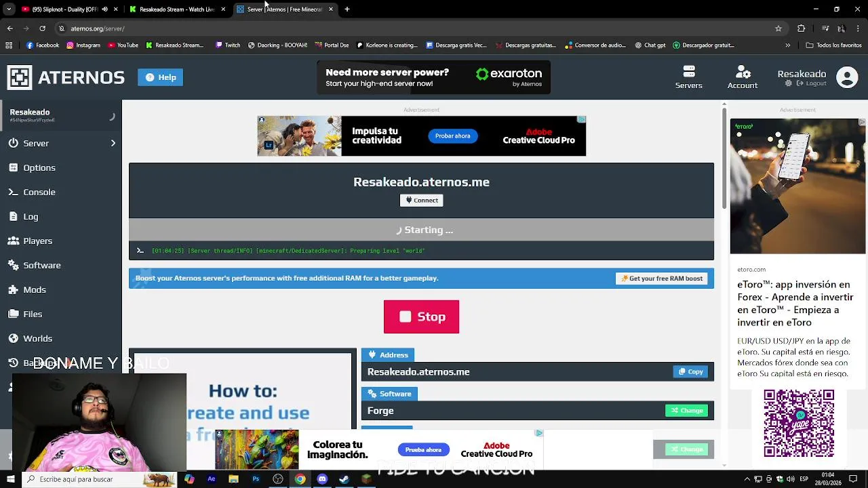Bookmark this page with the star
Image resolution: width=868 pixels, height=488 pixels.
pos(778,28)
